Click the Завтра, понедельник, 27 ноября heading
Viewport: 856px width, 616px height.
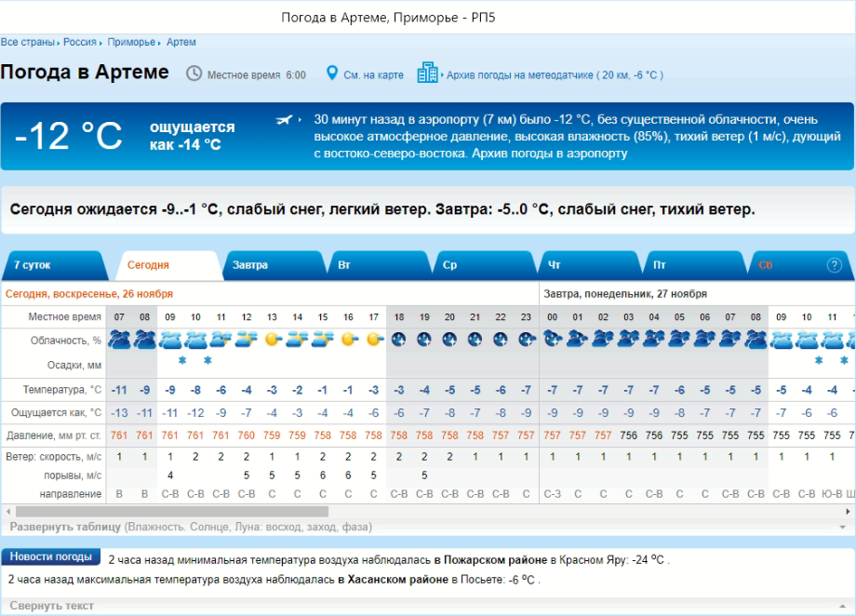[625, 294]
